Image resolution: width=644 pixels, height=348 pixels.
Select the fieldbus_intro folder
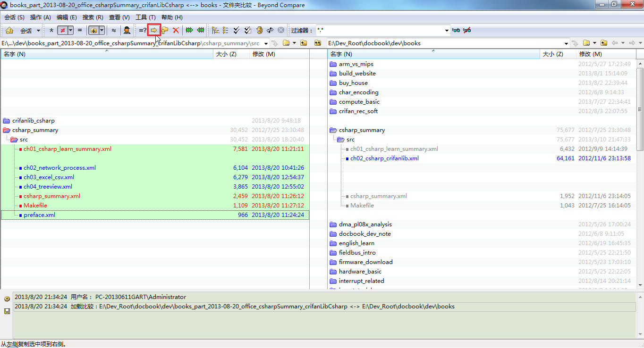(357, 253)
